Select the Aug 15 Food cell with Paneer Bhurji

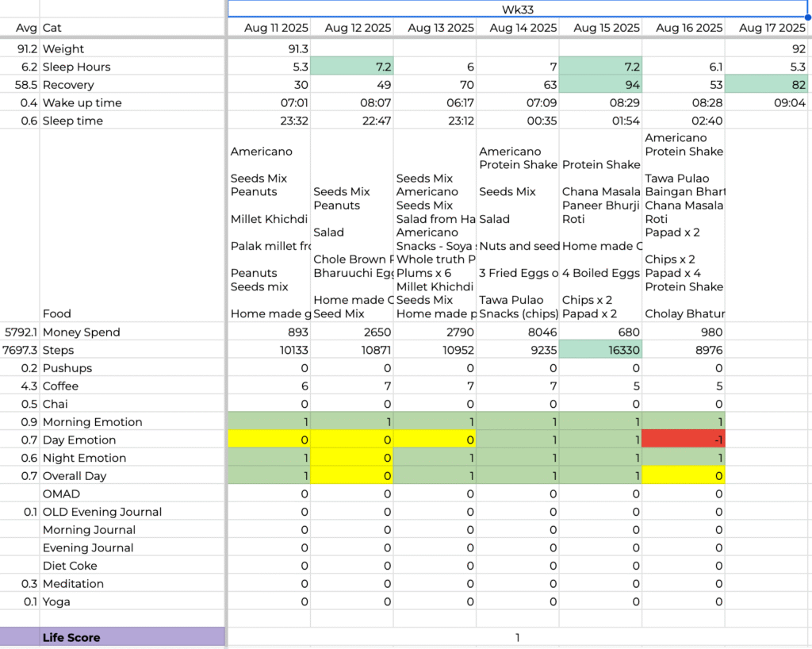(x=601, y=226)
